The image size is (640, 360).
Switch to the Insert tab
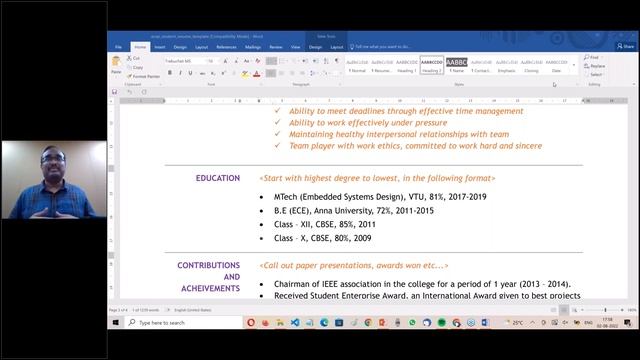(x=160, y=47)
